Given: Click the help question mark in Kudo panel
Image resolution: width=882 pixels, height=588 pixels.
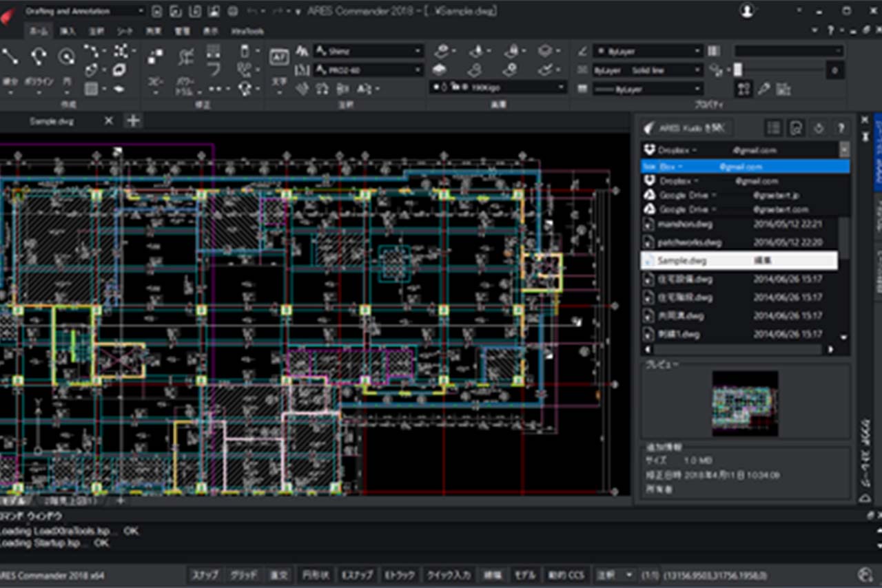Looking at the screenshot, I should 841,128.
